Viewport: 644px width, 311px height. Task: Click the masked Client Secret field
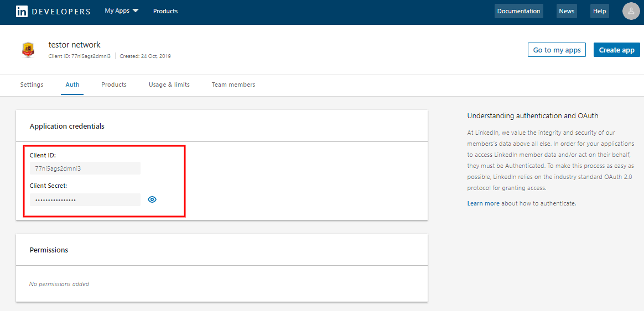coord(85,200)
